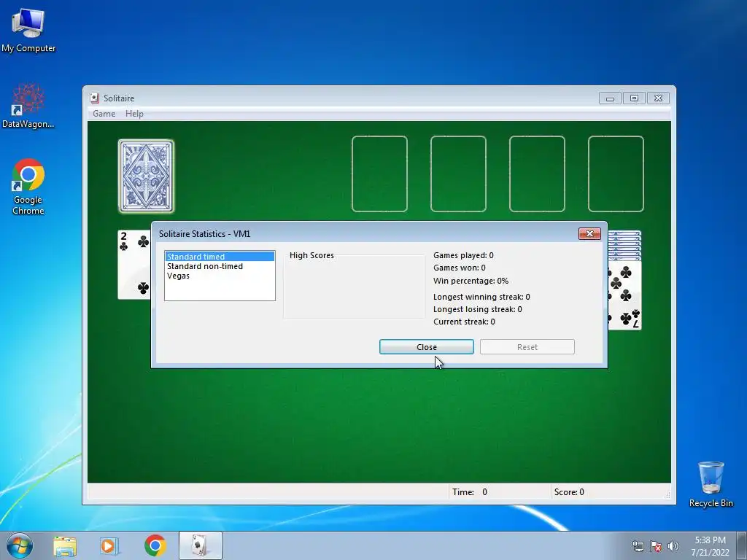Click the network tray icon
The width and height of the screenshot is (747, 560).
click(x=638, y=546)
